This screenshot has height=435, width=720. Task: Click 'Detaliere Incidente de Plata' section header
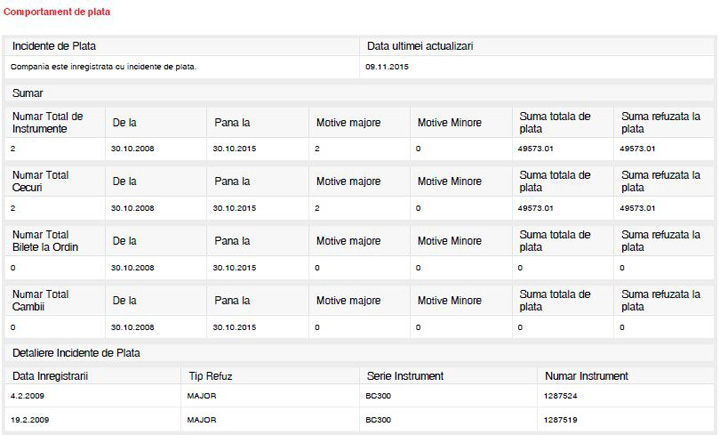tap(76, 353)
